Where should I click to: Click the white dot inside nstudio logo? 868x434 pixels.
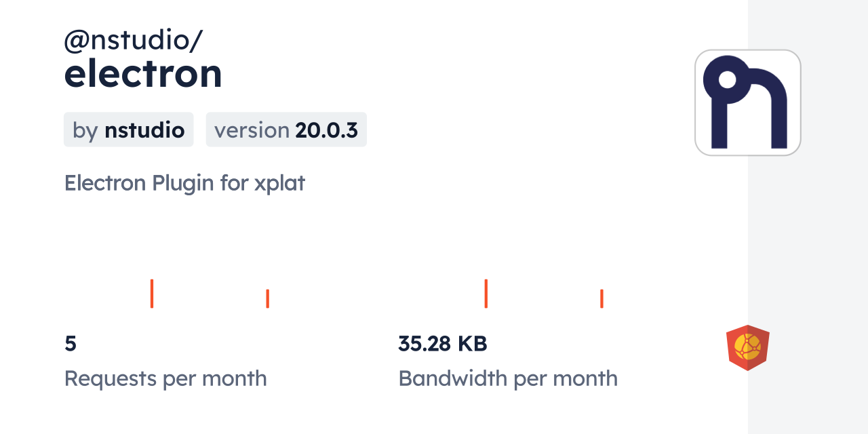(727, 79)
